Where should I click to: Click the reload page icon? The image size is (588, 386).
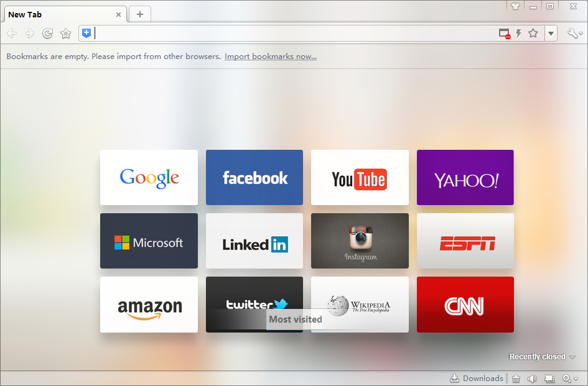click(47, 34)
